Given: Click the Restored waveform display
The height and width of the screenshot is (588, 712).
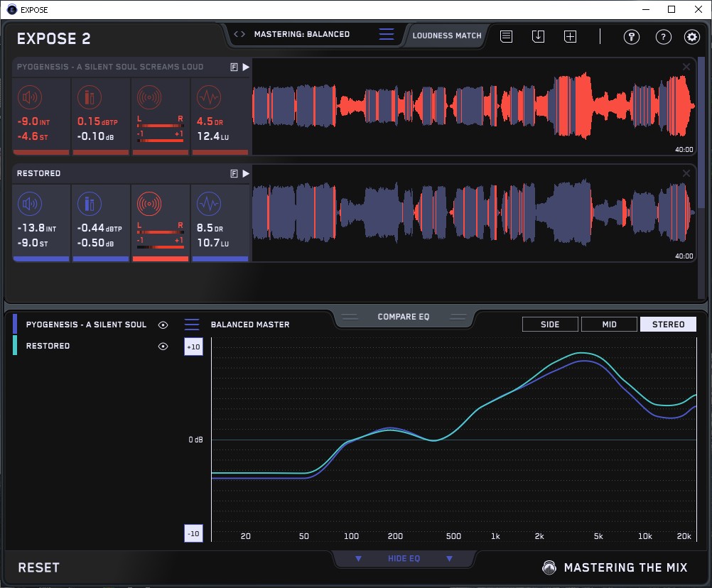Looking at the screenshot, I should [x=474, y=213].
